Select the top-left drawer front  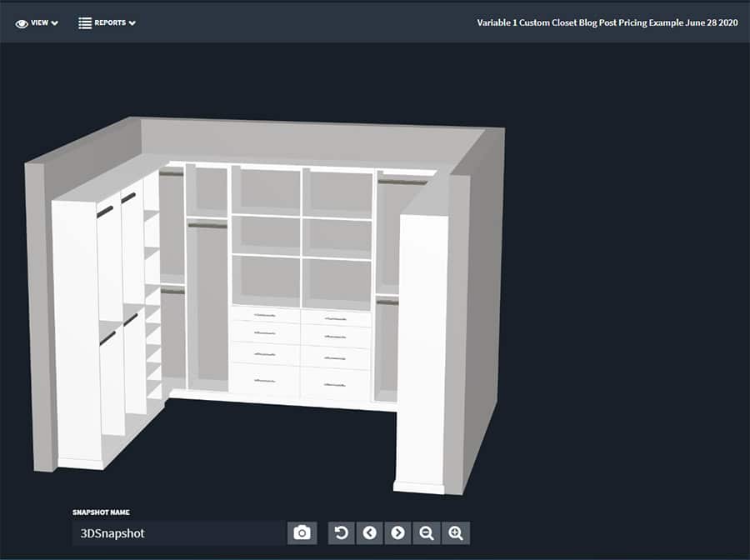266,315
